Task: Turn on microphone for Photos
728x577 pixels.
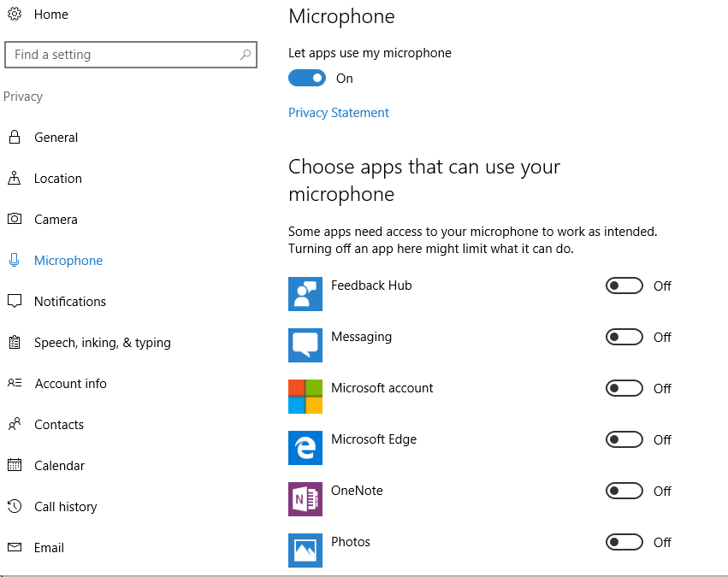Action: point(624,542)
